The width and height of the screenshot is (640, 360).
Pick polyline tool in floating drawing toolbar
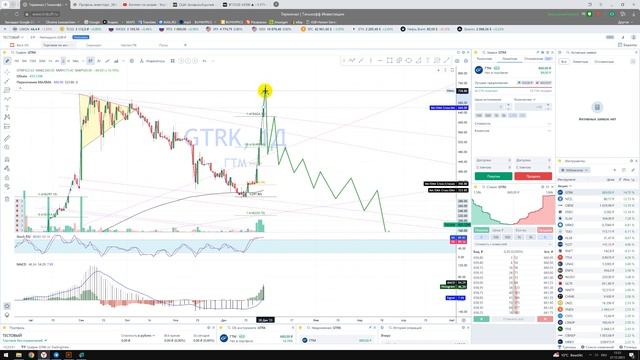click(351, 60)
